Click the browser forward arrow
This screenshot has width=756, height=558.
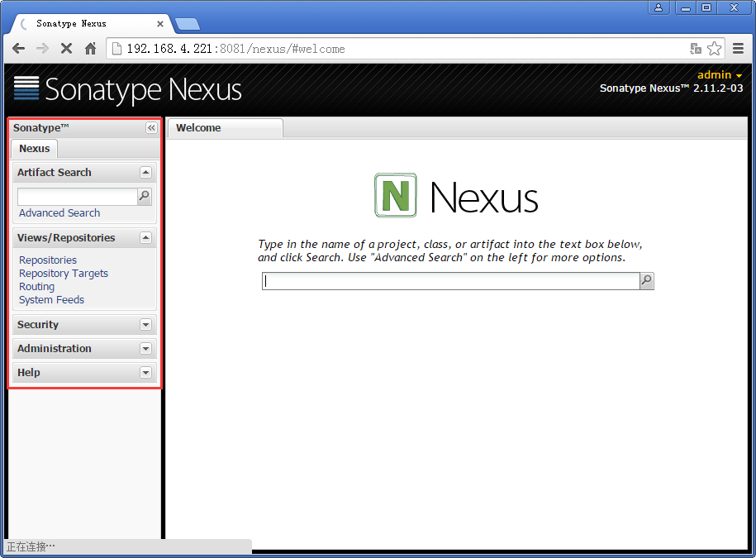[x=42, y=49]
